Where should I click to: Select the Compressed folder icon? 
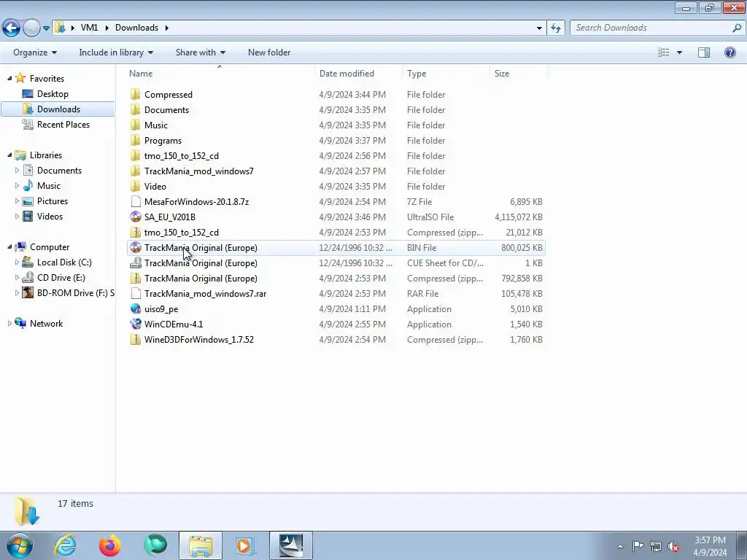(x=135, y=94)
